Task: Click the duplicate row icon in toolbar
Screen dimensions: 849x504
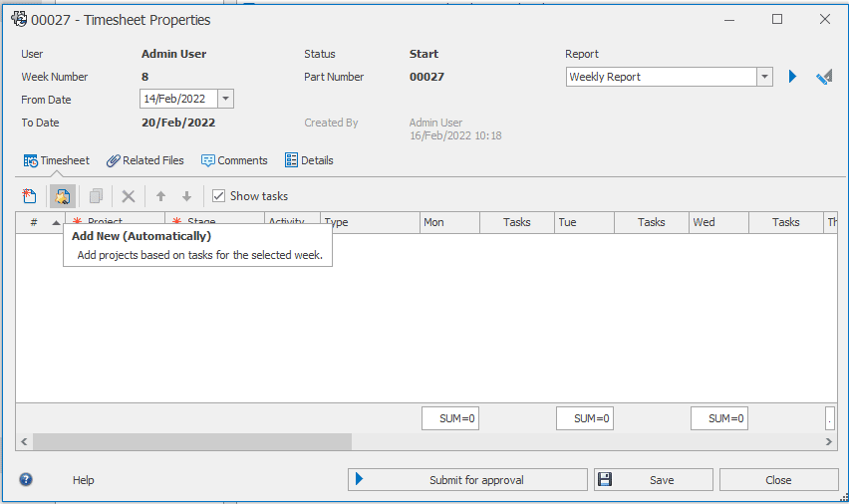Action: (x=96, y=196)
